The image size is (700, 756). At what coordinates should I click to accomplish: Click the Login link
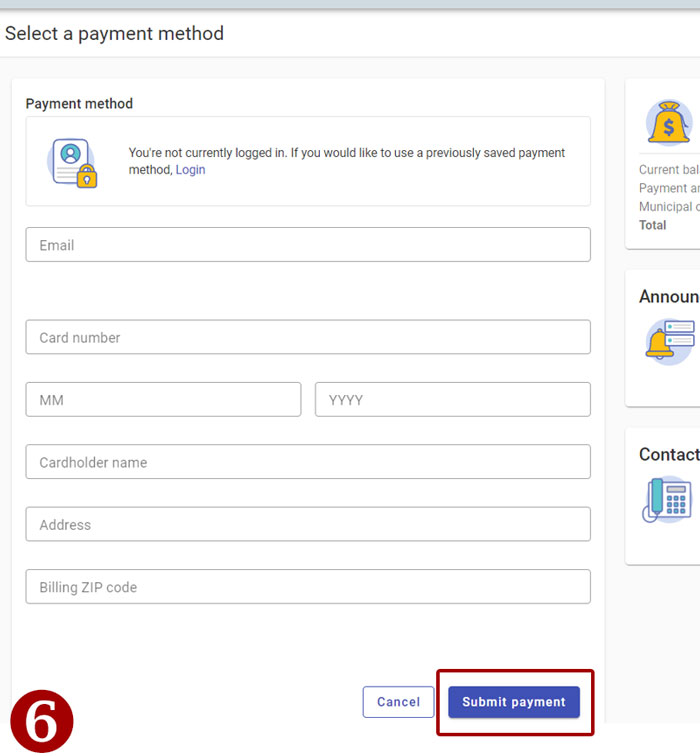click(190, 170)
